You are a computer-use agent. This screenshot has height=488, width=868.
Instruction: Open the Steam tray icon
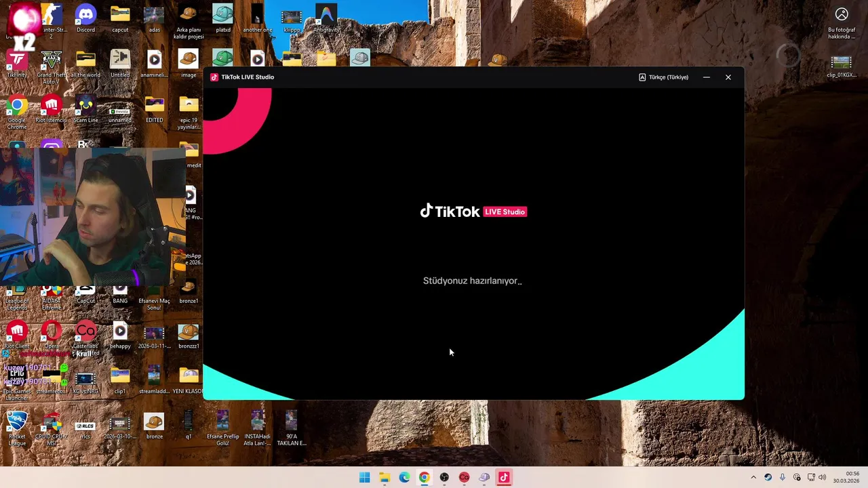[x=768, y=478]
